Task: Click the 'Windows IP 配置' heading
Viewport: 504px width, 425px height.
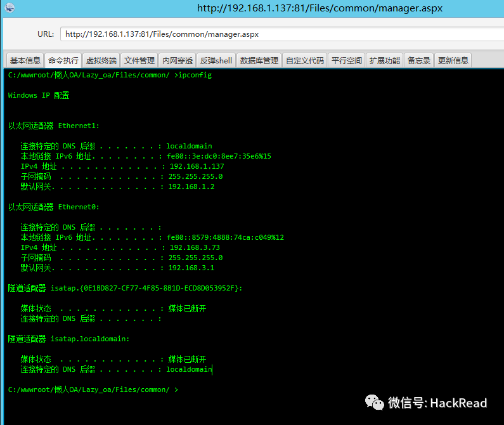Action: tap(39, 95)
